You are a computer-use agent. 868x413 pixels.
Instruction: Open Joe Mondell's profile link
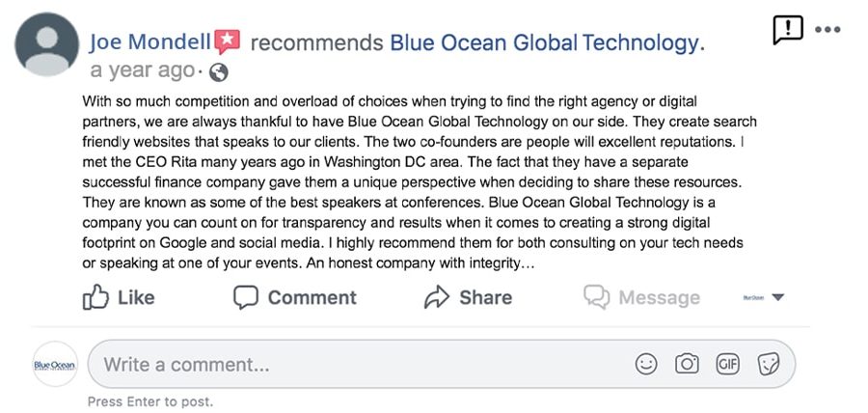tap(150, 42)
